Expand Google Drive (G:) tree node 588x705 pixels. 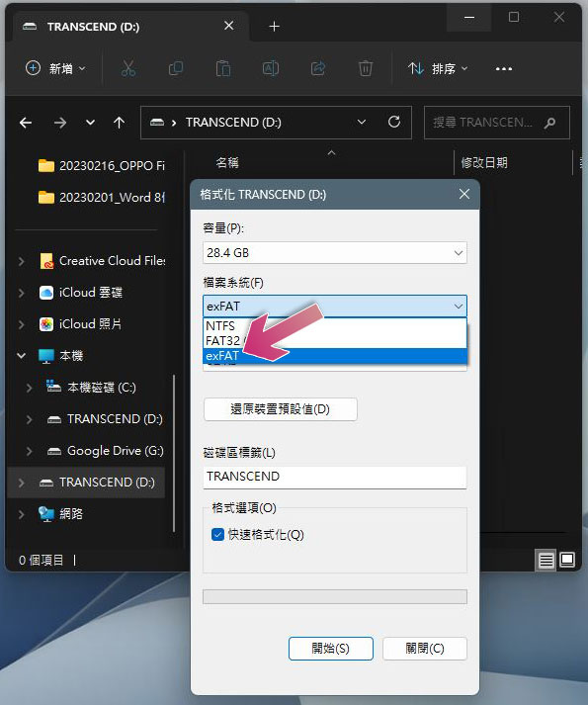coord(30,451)
